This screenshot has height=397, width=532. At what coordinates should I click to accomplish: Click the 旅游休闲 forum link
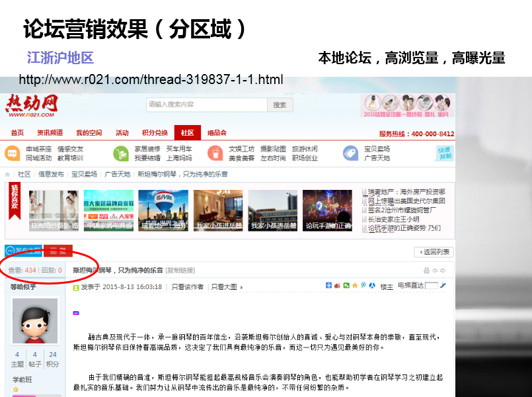pyautogui.click(x=305, y=149)
